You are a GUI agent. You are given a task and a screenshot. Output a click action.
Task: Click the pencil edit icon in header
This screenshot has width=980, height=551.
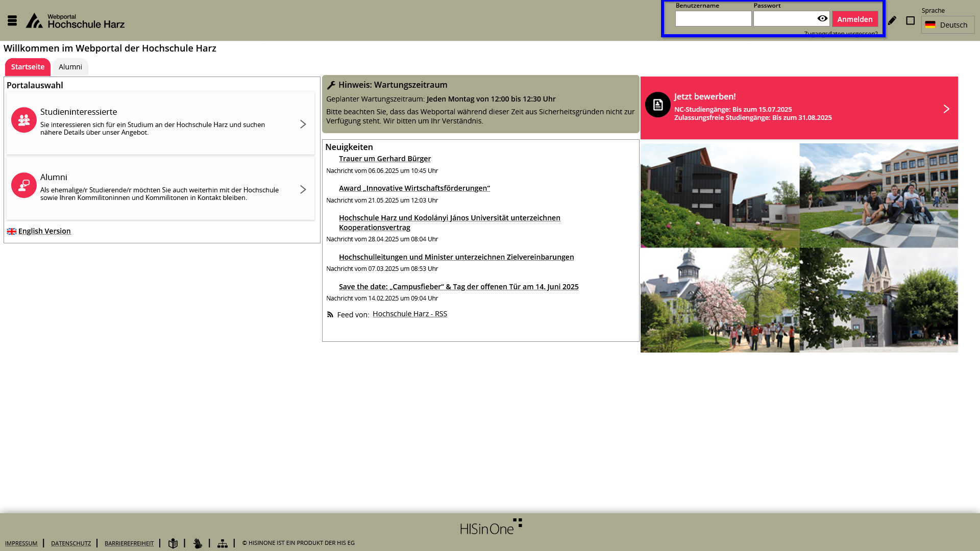[x=892, y=20]
